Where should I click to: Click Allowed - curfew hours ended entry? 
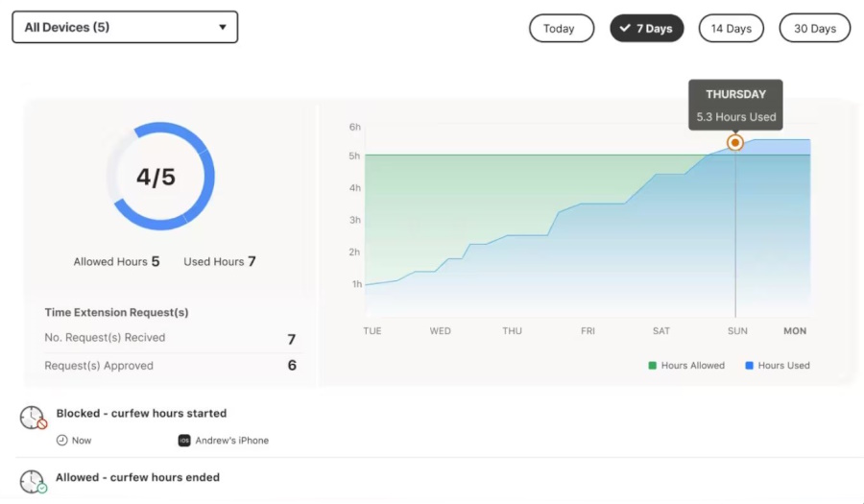point(137,477)
